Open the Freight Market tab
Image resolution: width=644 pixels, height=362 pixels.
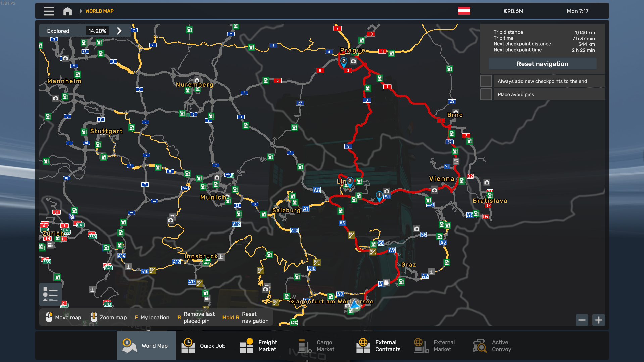263,346
